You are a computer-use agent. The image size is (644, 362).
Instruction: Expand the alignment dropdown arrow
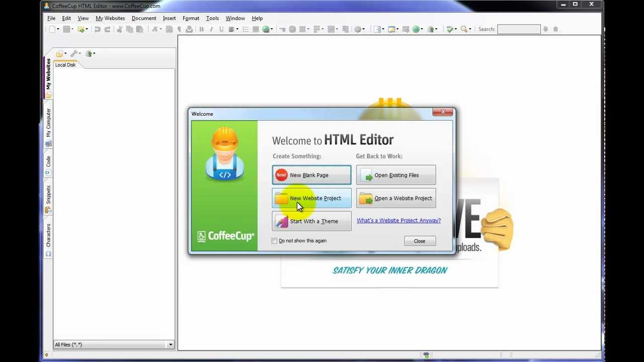pos(237,29)
